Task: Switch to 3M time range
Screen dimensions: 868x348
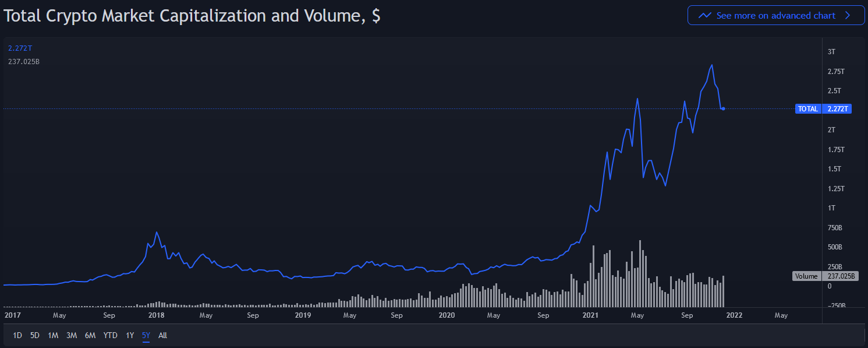Action: 72,335
